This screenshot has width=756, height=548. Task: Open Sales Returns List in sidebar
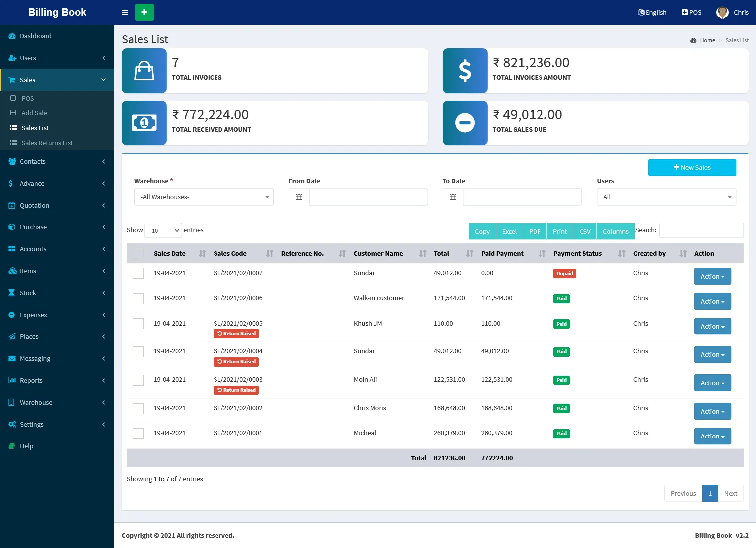coord(47,143)
